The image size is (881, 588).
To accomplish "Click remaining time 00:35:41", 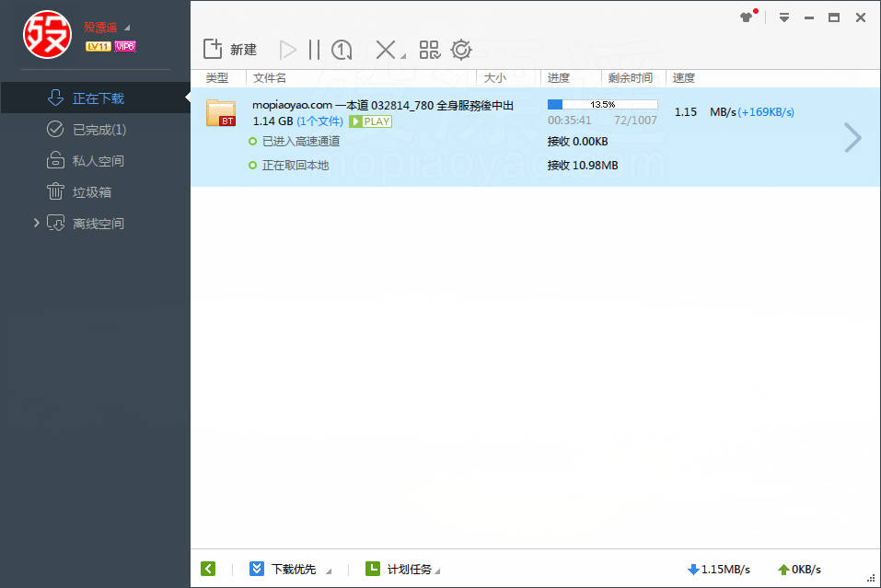I will point(569,121).
